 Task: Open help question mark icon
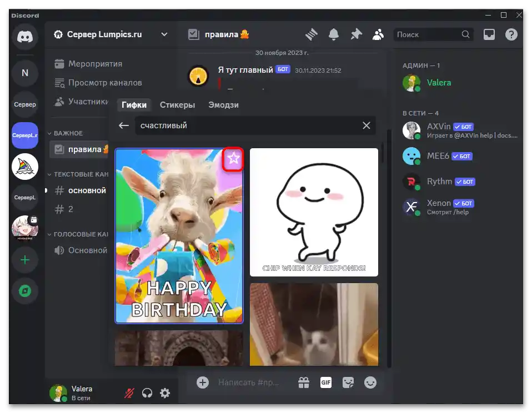tap(511, 34)
